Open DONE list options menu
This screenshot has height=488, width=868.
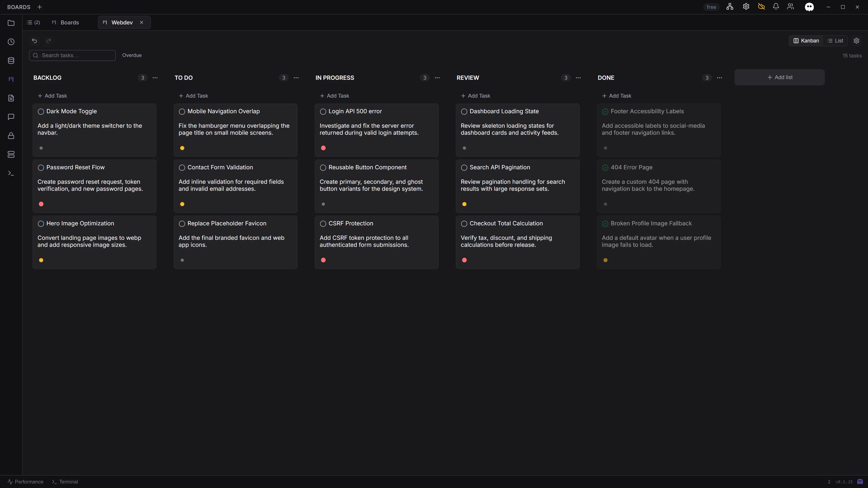click(x=719, y=78)
